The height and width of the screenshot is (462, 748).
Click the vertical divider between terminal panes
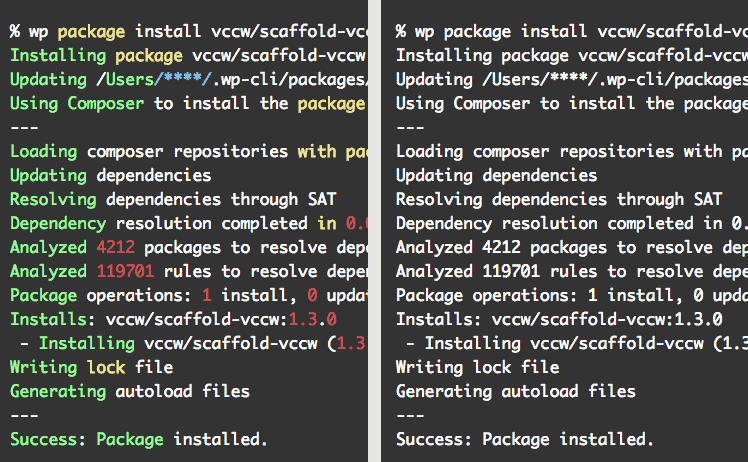[x=374, y=231]
